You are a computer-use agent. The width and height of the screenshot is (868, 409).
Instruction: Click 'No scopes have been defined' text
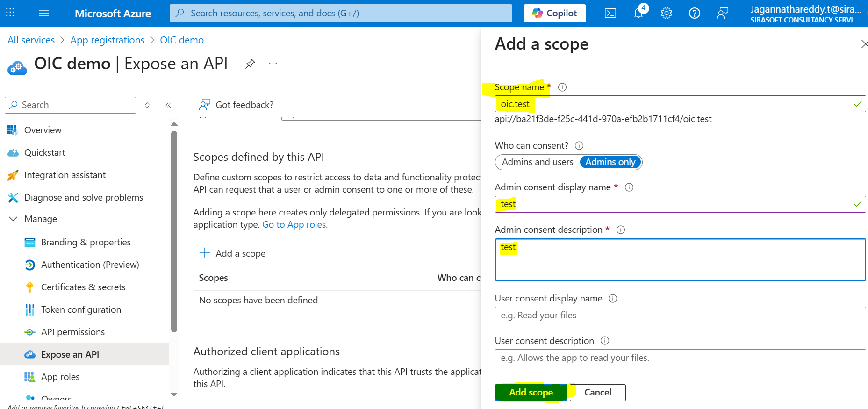(258, 300)
